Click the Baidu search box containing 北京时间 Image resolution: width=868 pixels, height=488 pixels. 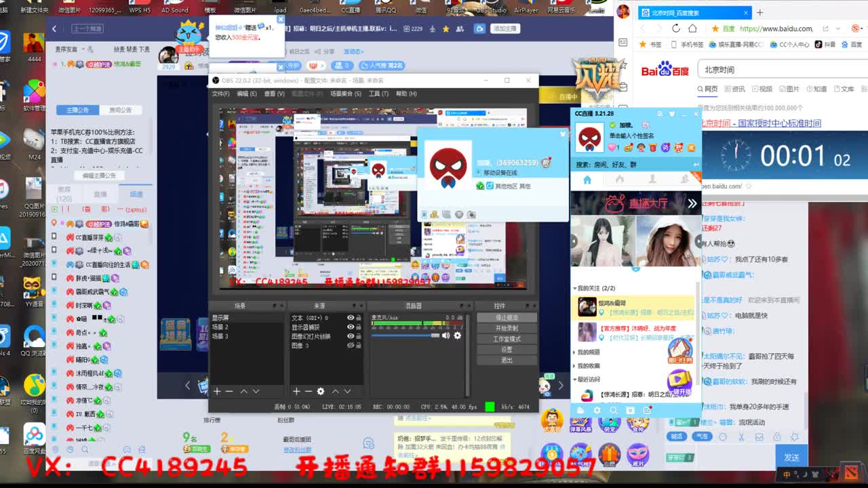coord(783,69)
